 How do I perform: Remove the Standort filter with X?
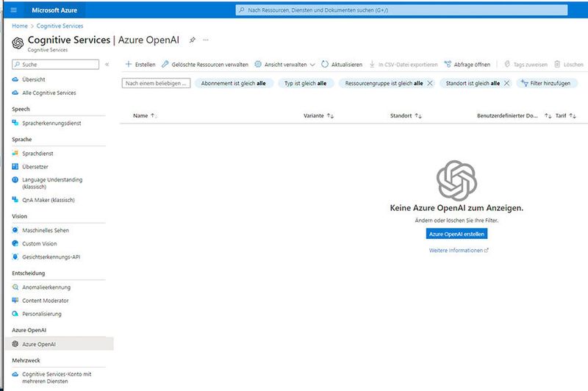(506, 83)
